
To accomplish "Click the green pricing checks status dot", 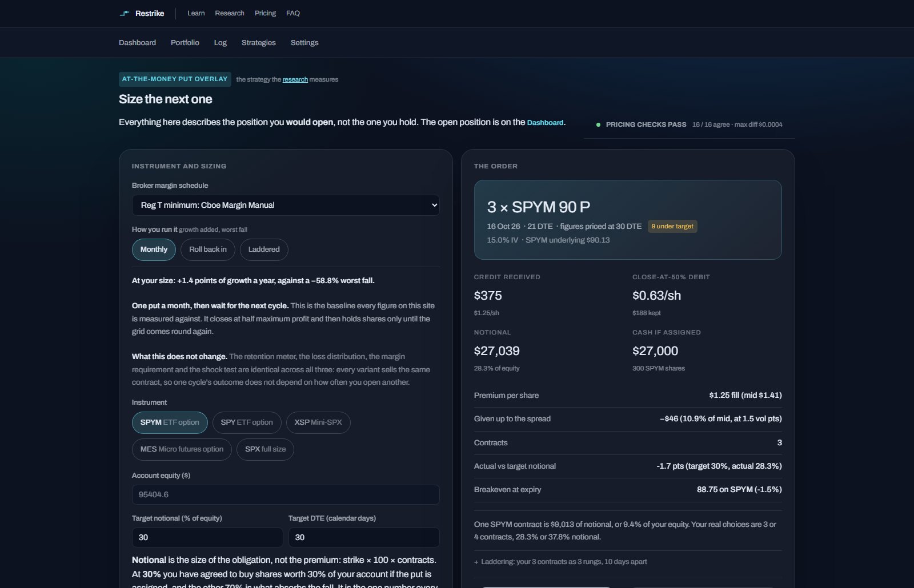I will pos(598,124).
